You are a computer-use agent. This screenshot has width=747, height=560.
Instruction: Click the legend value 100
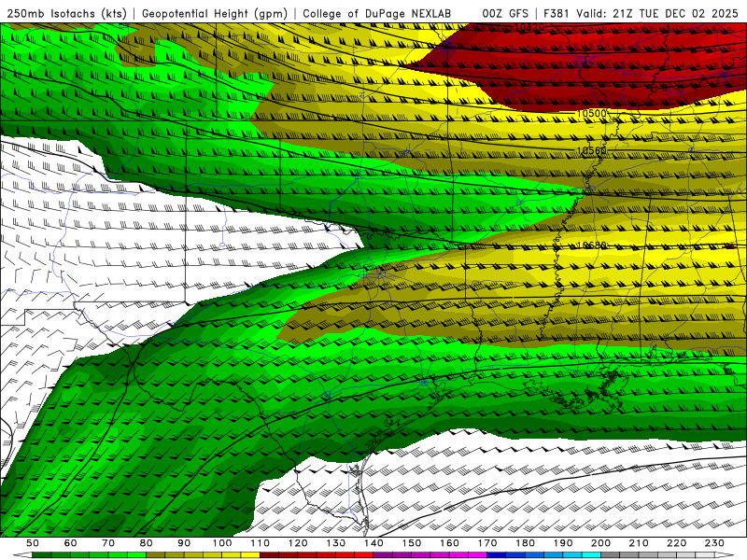(x=222, y=543)
